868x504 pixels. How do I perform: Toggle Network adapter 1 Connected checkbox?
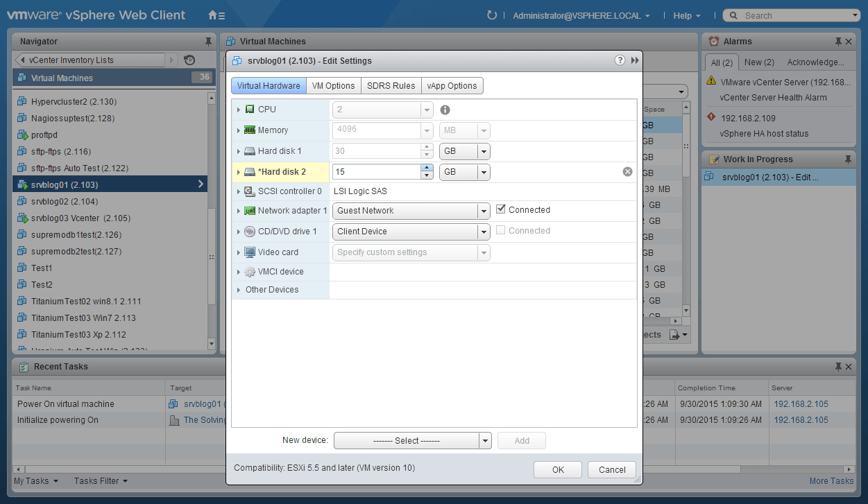pyautogui.click(x=501, y=209)
